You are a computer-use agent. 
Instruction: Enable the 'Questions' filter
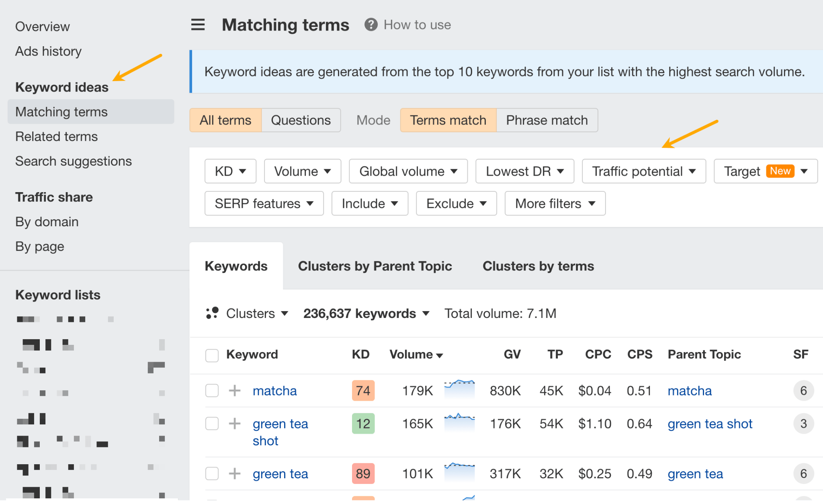pos(301,120)
